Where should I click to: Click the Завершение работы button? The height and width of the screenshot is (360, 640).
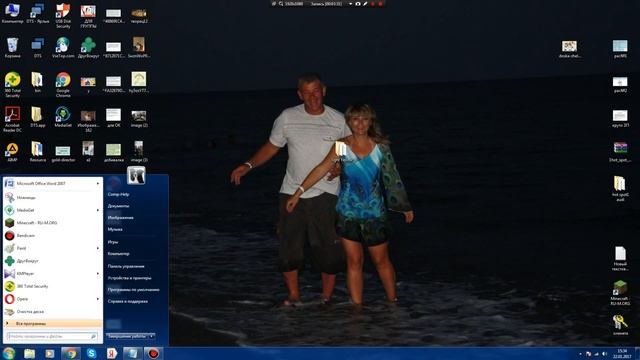point(127,336)
